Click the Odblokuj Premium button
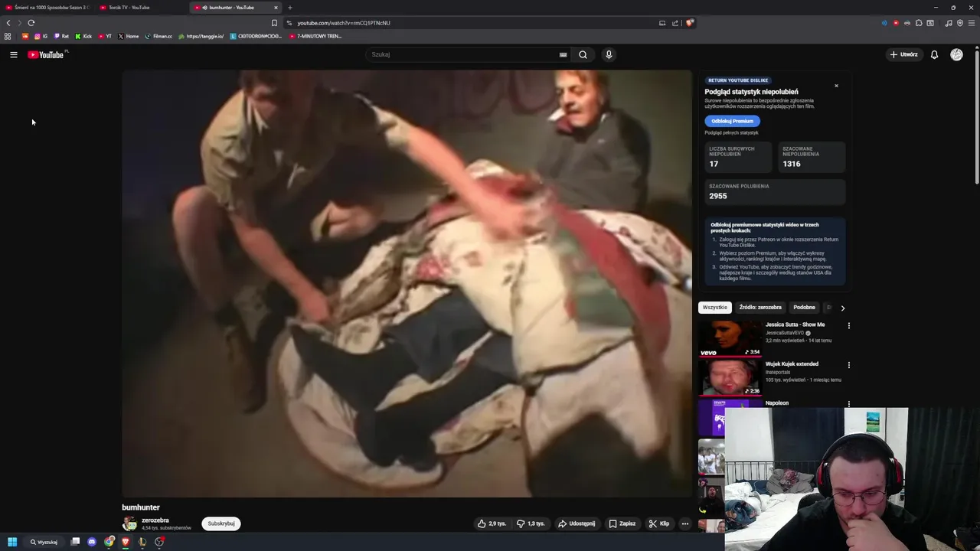The height and width of the screenshot is (551, 980). click(732, 121)
